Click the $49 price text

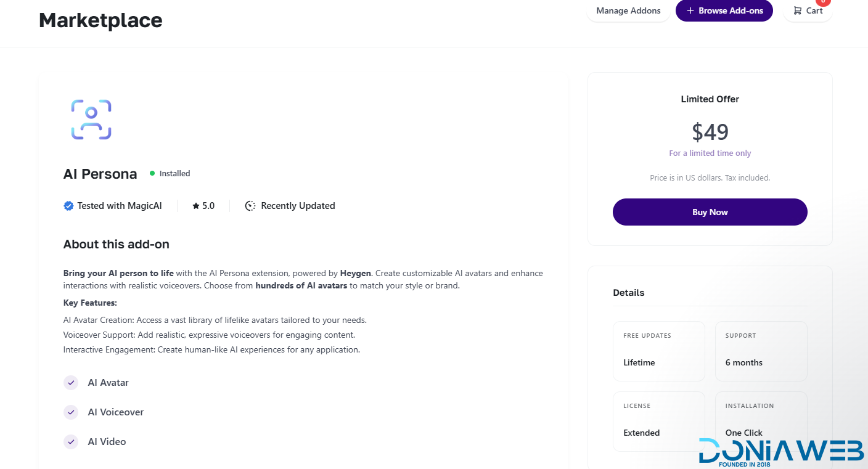pos(710,132)
